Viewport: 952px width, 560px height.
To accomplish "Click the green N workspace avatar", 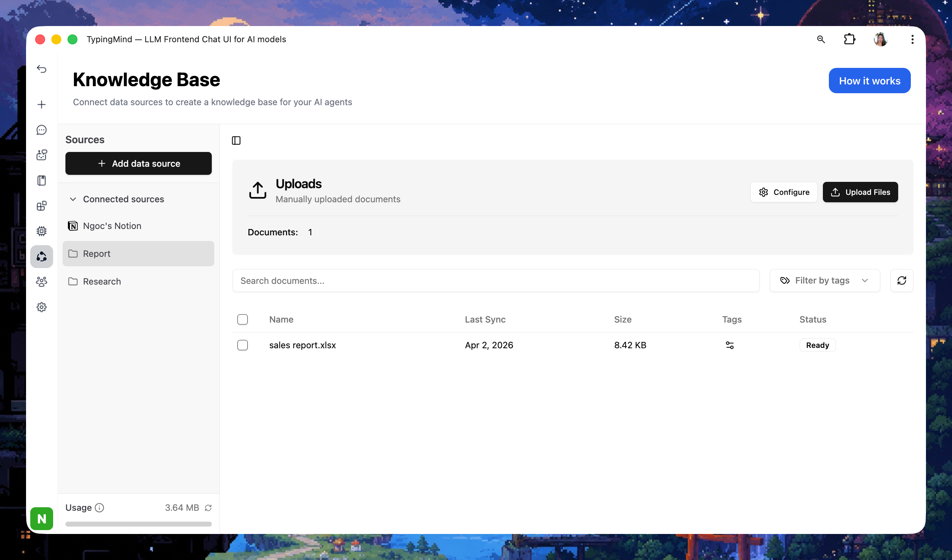I will (42, 518).
